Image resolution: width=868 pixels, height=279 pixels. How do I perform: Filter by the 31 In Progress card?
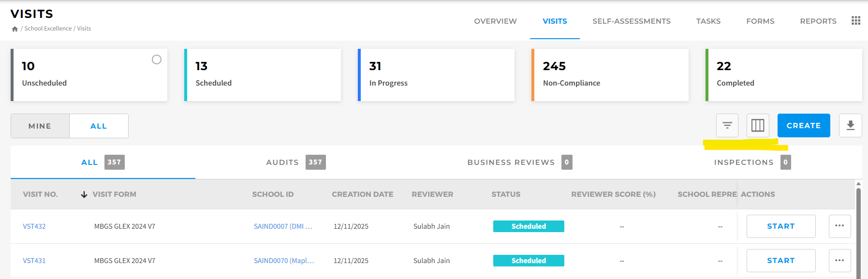[436, 75]
